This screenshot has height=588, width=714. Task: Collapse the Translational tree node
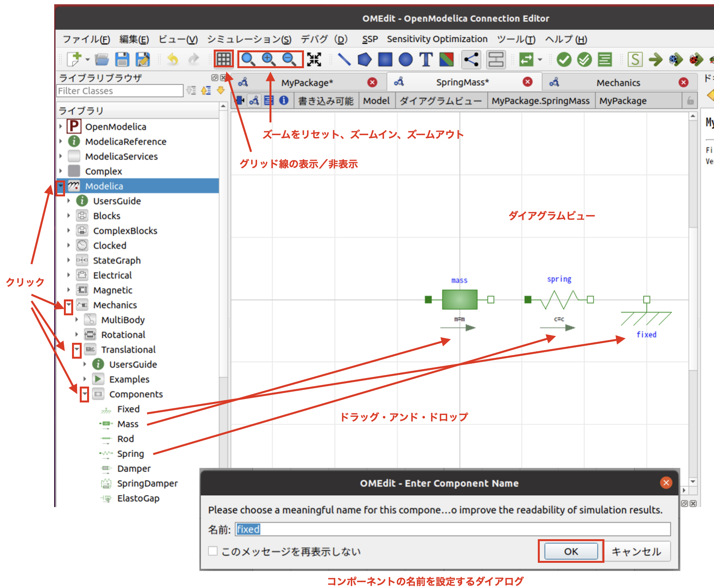point(77,349)
